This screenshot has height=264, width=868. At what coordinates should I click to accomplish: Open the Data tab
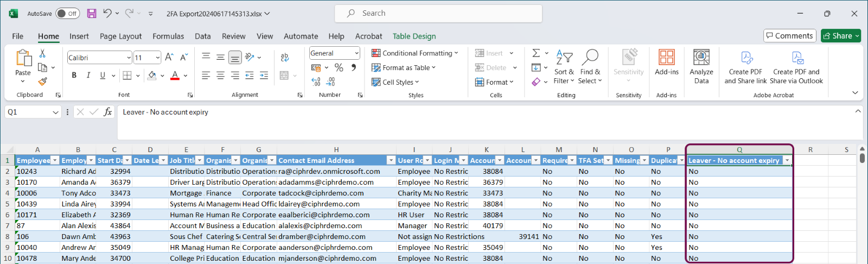[x=203, y=36]
